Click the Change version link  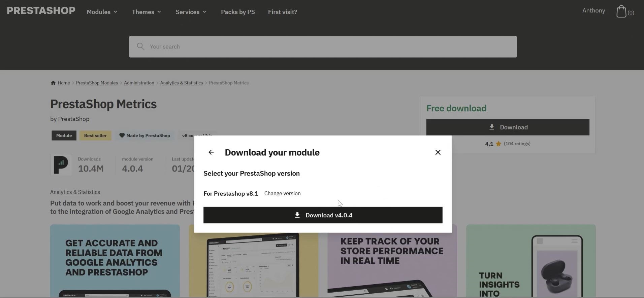point(282,193)
